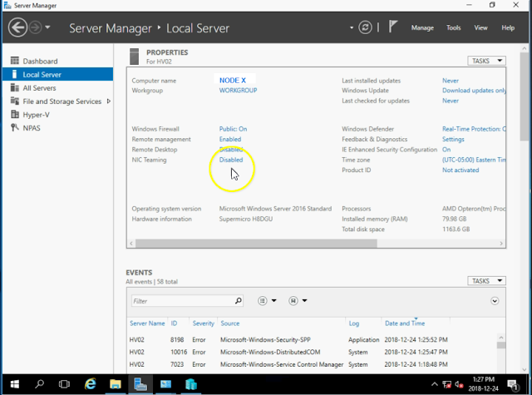Viewport: 532px width, 395px height.
Task: Sort events by Source column
Action: click(x=229, y=323)
